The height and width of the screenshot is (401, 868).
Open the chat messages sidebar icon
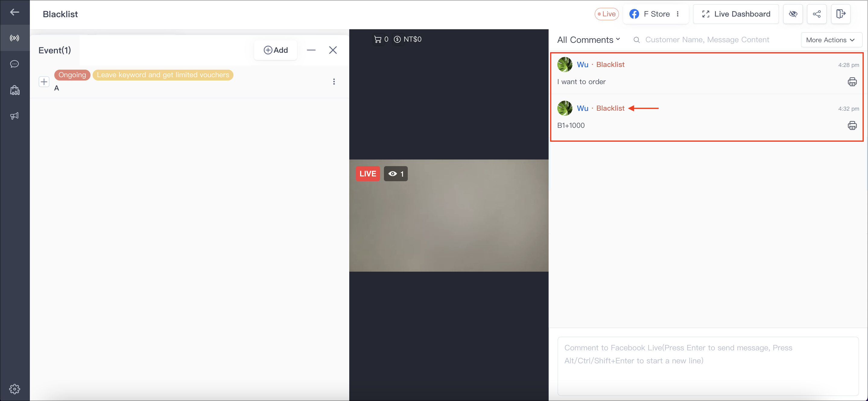tap(14, 64)
